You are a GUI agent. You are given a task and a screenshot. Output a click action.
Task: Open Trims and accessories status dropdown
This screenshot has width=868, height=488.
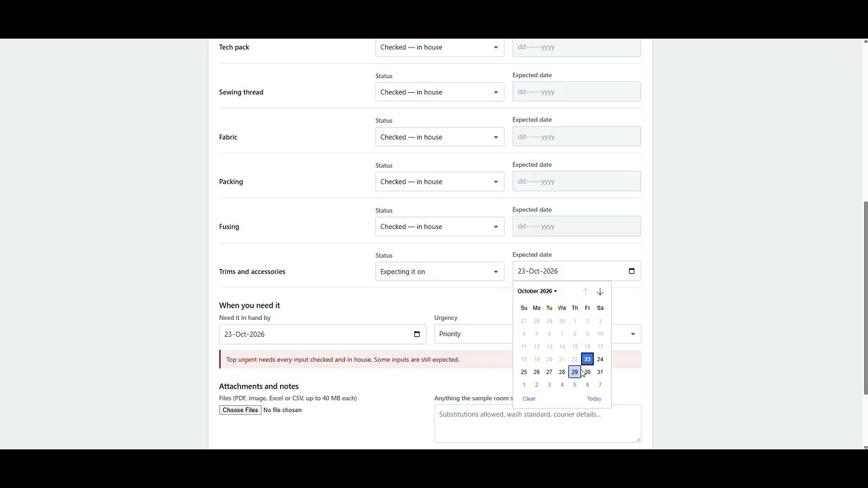pyautogui.click(x=439, y=272)
